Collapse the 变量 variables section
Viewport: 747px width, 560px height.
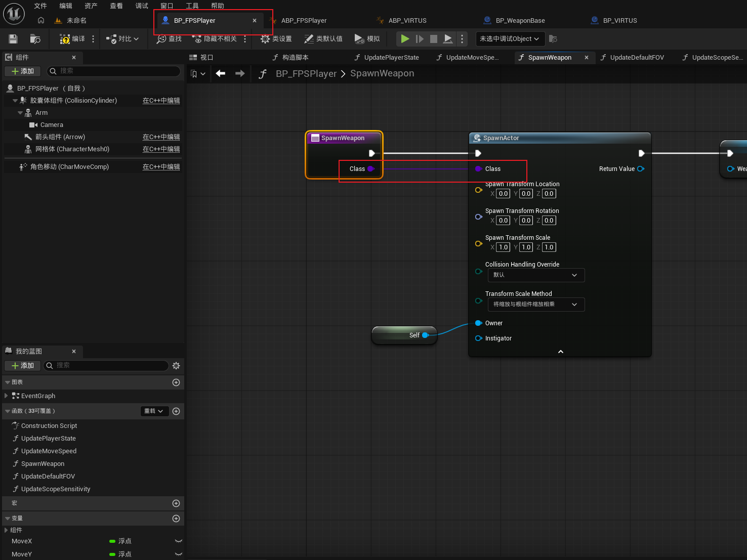[7, 519]
